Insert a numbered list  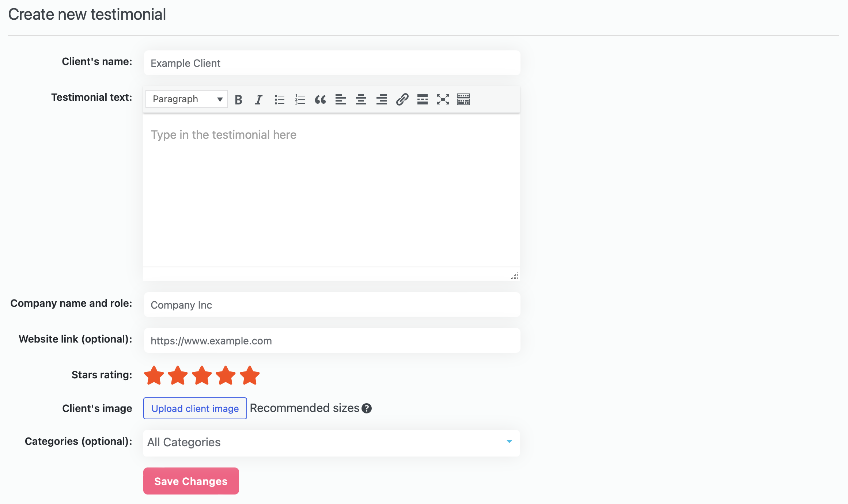[300, 99]
